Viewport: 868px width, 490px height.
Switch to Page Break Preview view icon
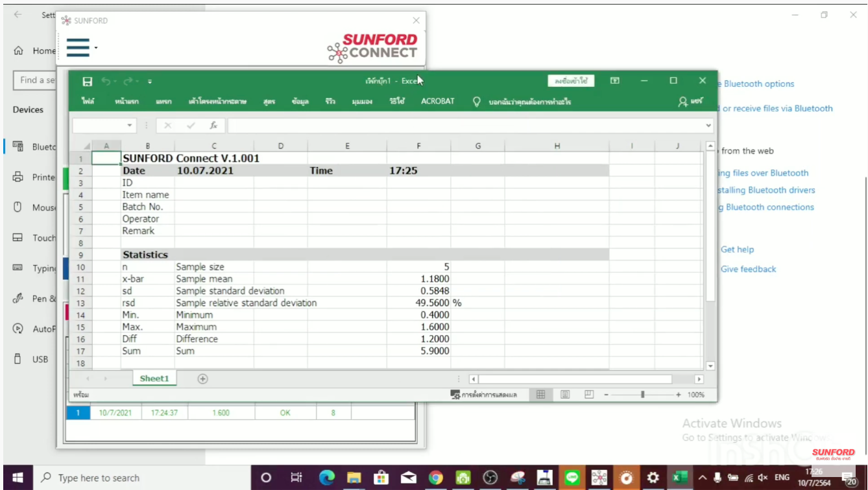[x=589, y=395]
